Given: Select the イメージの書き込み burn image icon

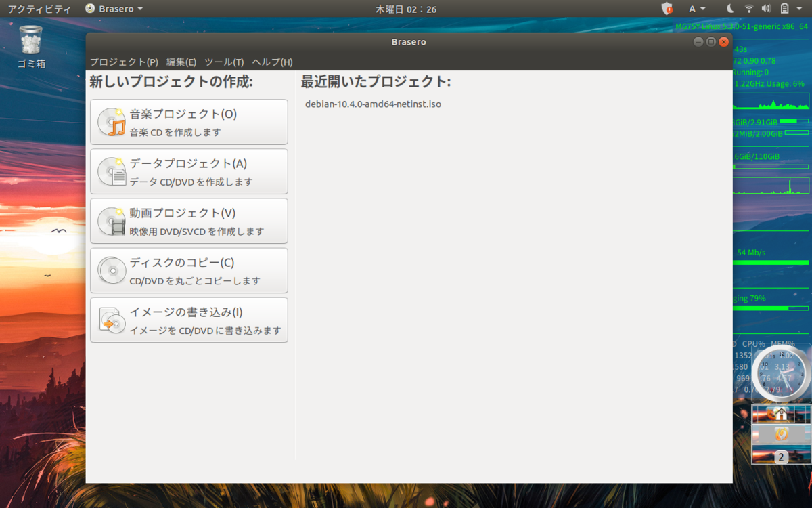Looking at the screenshot, I should 112,320.
